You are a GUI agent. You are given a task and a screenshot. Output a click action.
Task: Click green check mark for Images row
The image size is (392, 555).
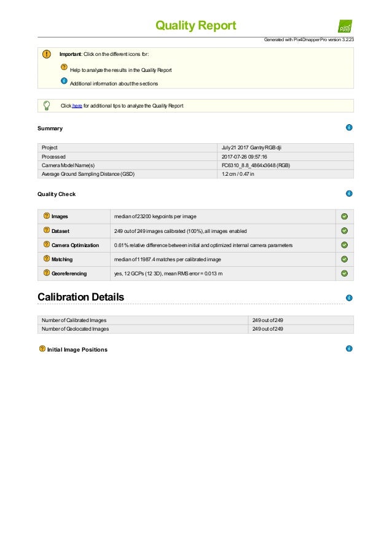[344, 216]
